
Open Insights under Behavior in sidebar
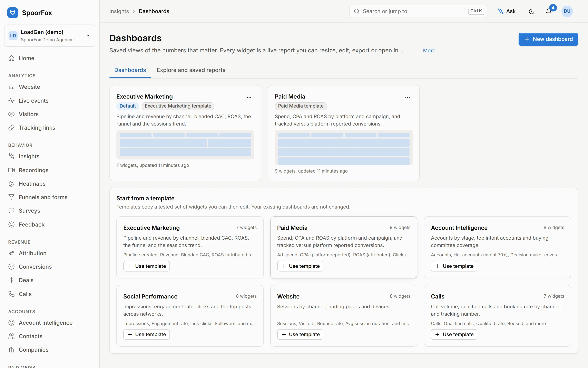click(50, 156)
